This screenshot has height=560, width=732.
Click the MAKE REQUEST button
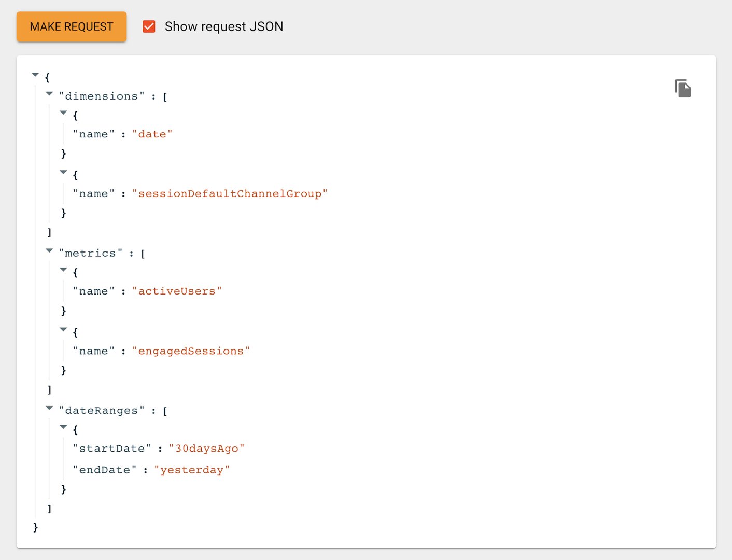coord(71,26)
